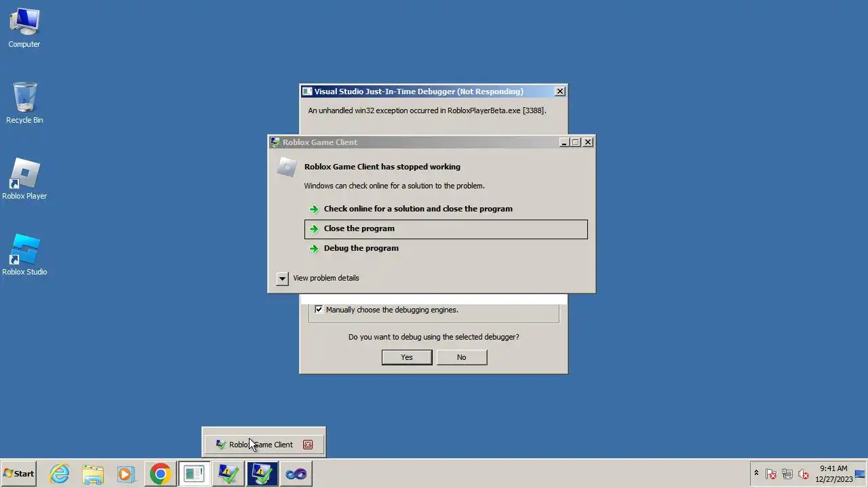Click Yes in Just-In-Time Debugger

[x=407, y=357]
